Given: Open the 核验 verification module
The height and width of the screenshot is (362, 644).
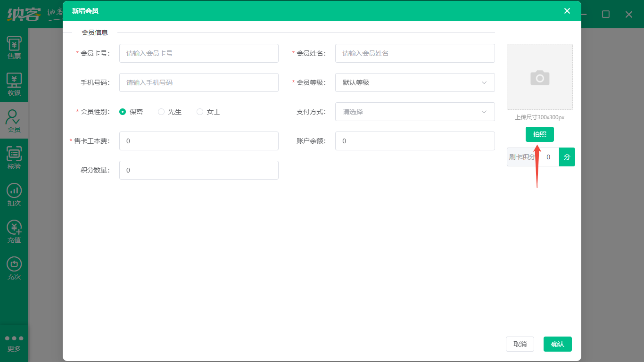Looking at the screenshot, I should [x=14, y=156].
